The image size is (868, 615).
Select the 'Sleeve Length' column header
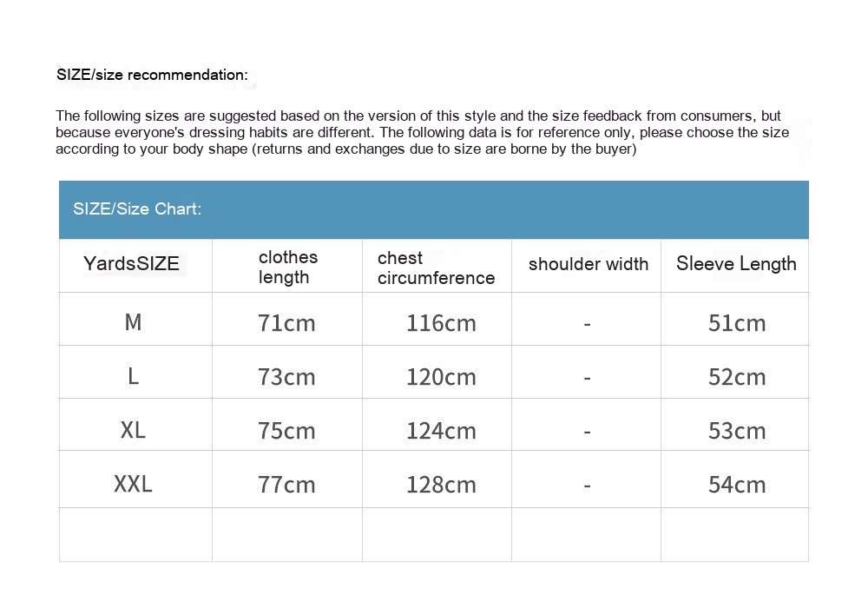(736, 264)
